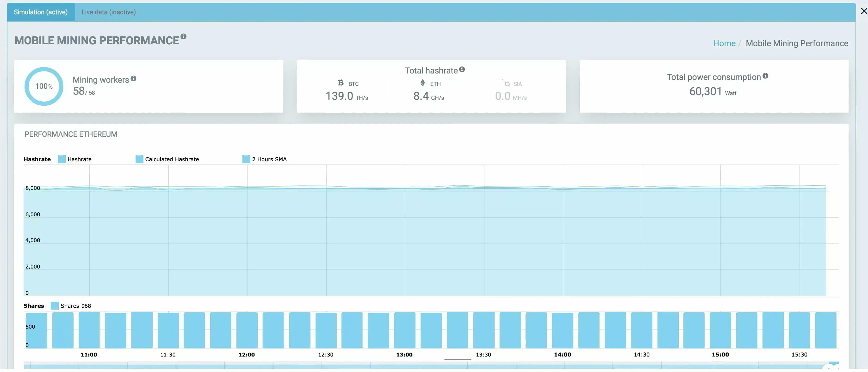Image resolution: width=868 pixels, height=372 pixels.
Task: Click the BTC currency icon
Action: (x=341, y=83)
